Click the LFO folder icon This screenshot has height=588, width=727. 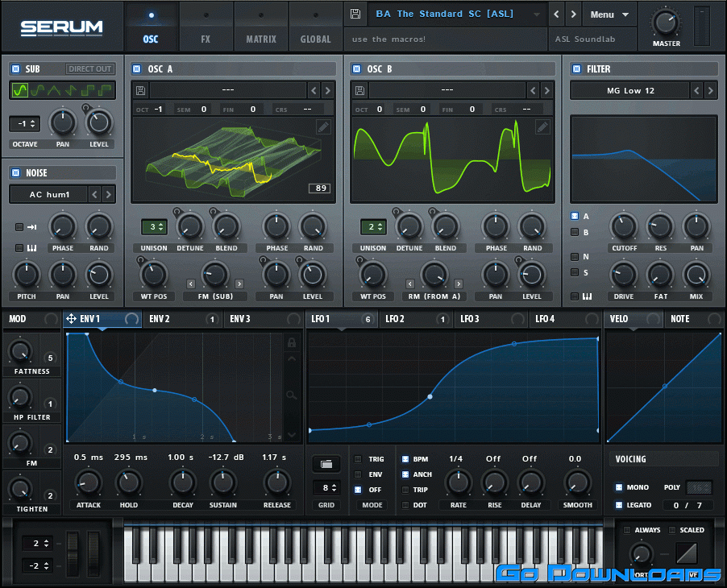[x=326, y=464]
